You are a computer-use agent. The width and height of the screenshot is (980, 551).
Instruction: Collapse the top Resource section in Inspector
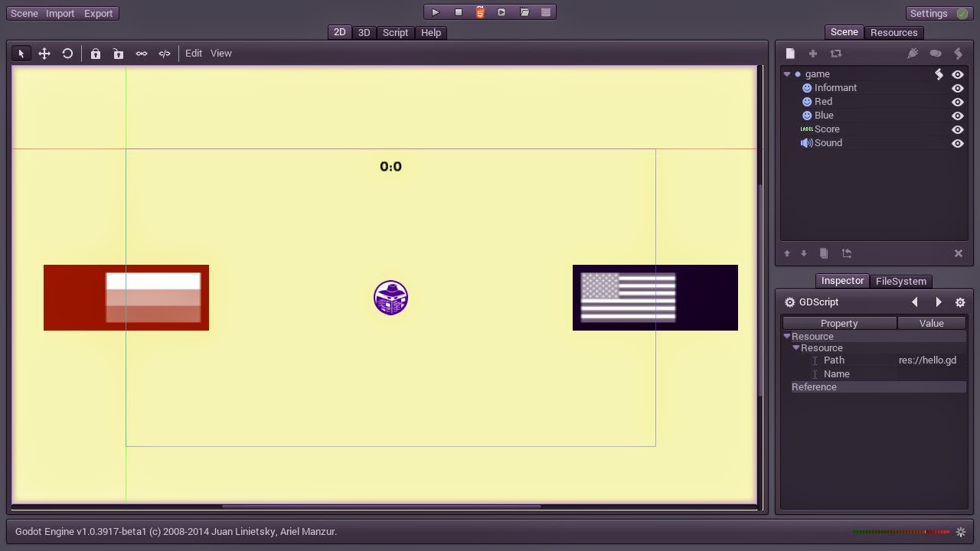(787, 337)
